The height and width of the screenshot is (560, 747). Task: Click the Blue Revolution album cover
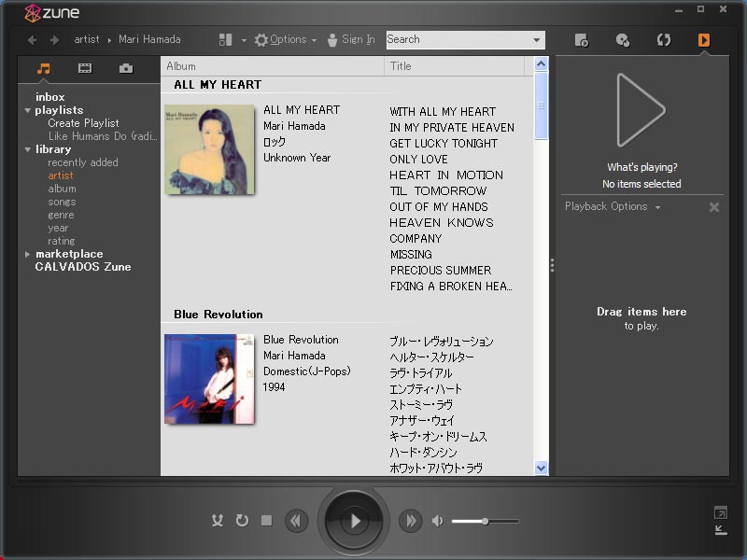tap(209, 379)
